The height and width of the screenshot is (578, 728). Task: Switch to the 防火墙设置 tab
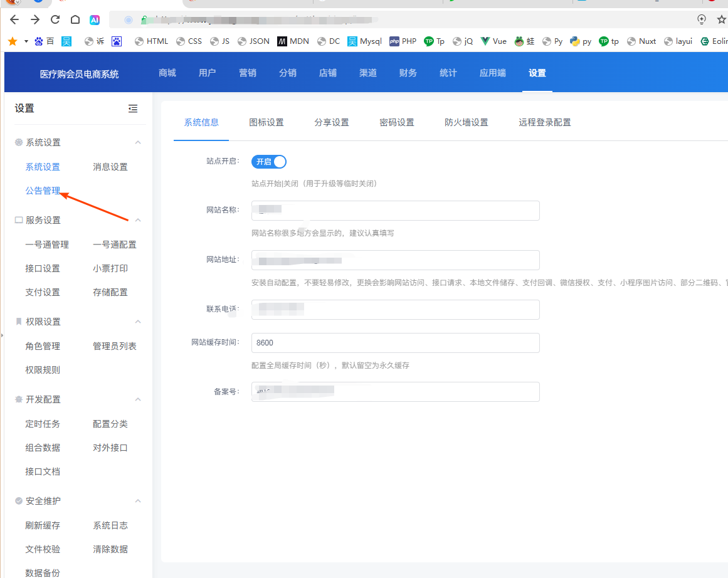pyautogui.click(x=466, y=123)
